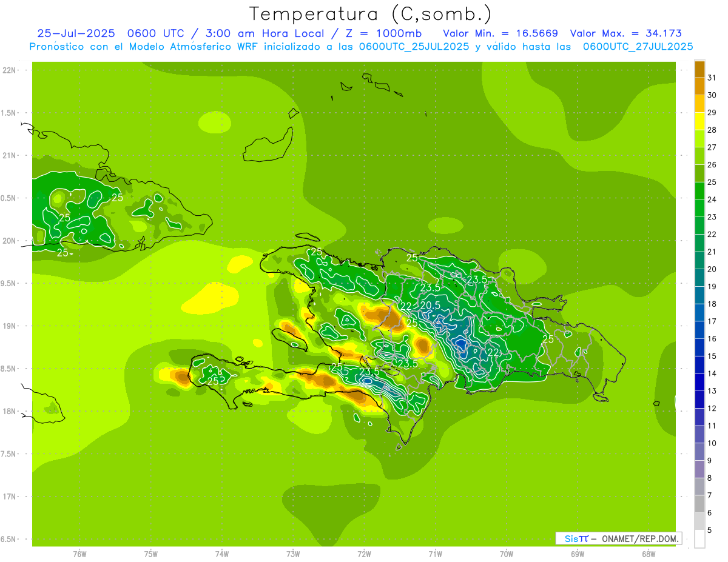The image size is (728, 562).
Task: Click the "72W" longitude label
Action: [364, 554]
